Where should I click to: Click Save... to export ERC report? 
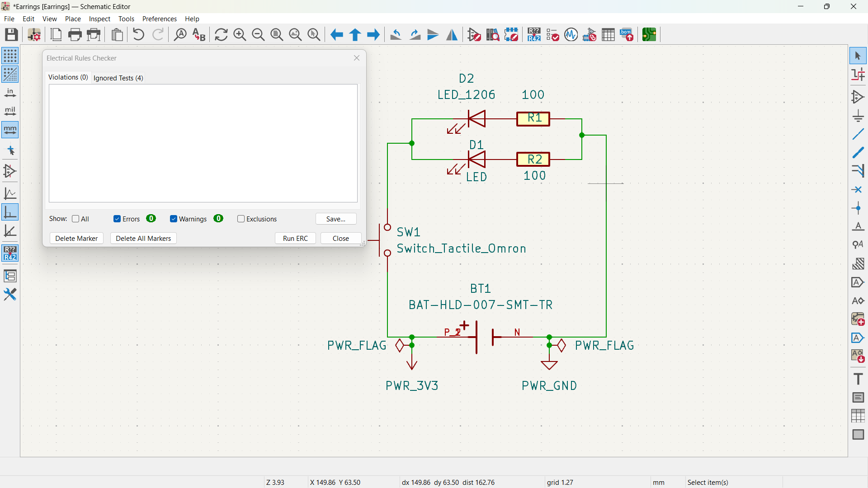336,219
